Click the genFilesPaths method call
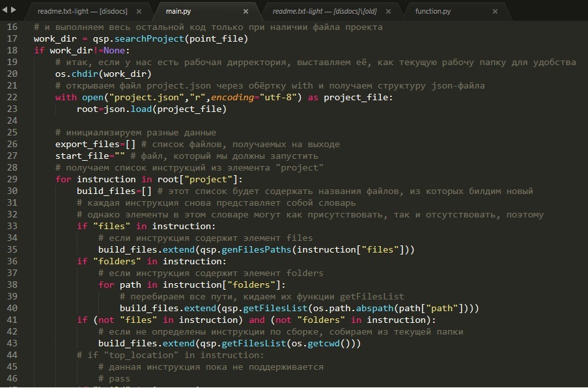This screenshot has height=388, width=588. (x=257, y=250)
